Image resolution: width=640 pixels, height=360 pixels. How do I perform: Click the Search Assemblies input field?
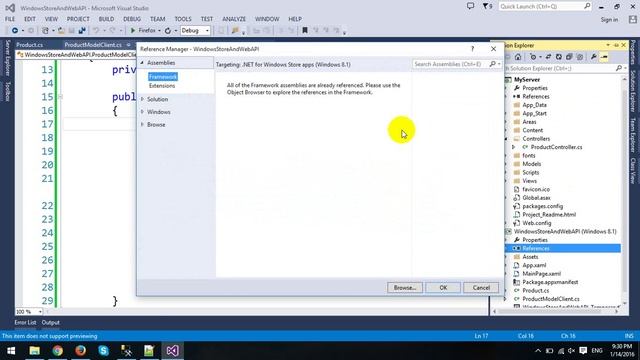click(x=450, y=64)
